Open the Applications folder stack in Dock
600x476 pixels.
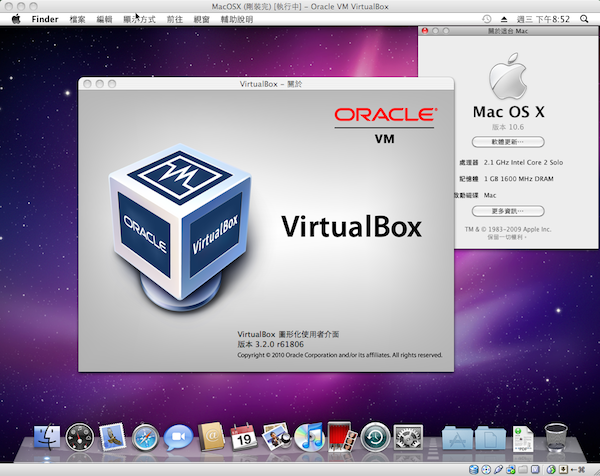click(x=457, y=437)
